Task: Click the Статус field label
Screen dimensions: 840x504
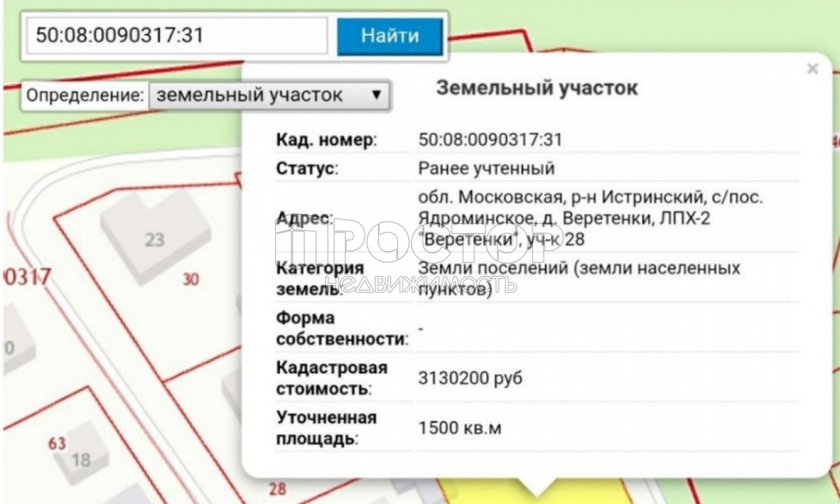Action: coord(307,169)
